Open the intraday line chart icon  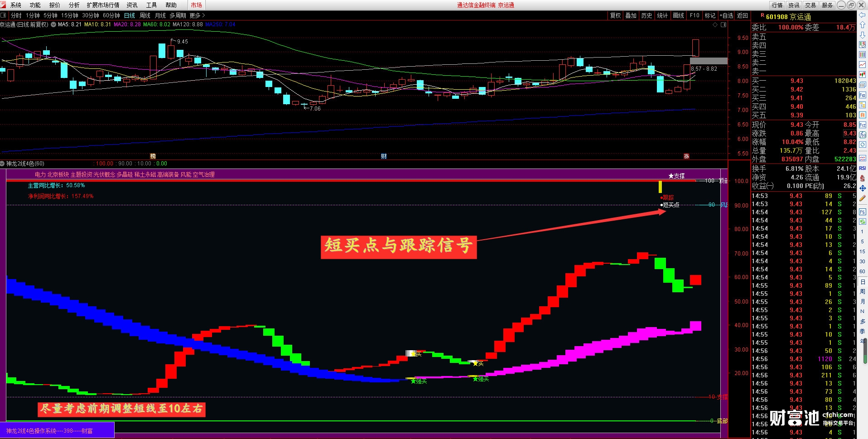click(862, 65)
